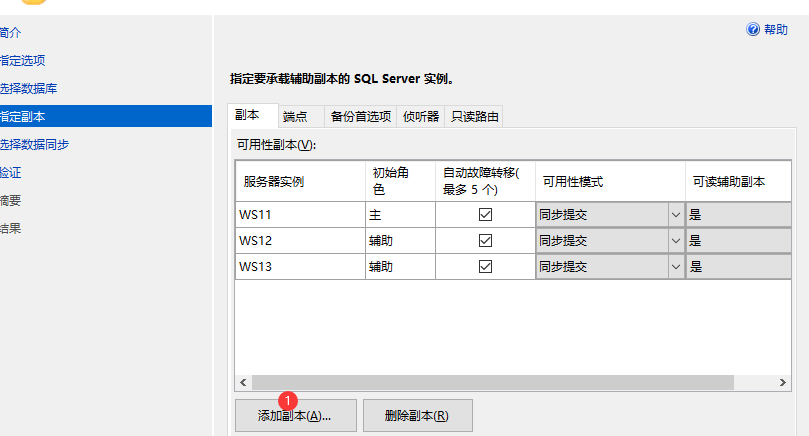Click the 辅助 role cell for WS12

tap(400, 240)
